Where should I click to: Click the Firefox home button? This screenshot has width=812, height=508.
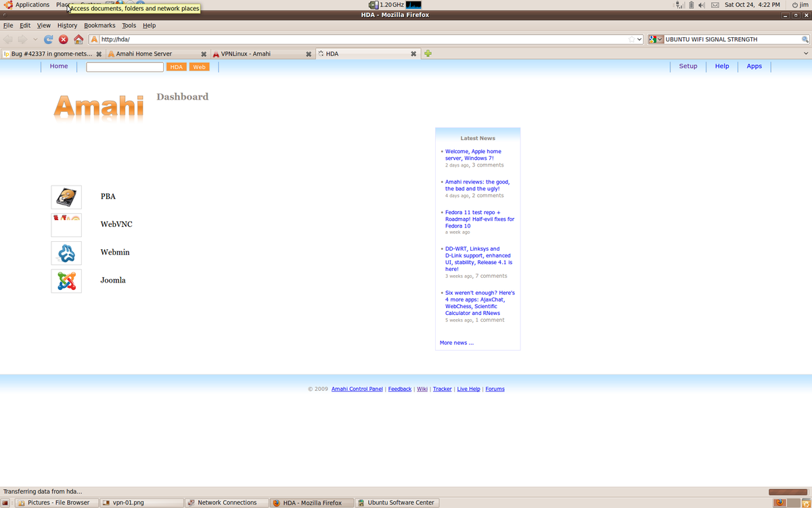coord(78,39)
